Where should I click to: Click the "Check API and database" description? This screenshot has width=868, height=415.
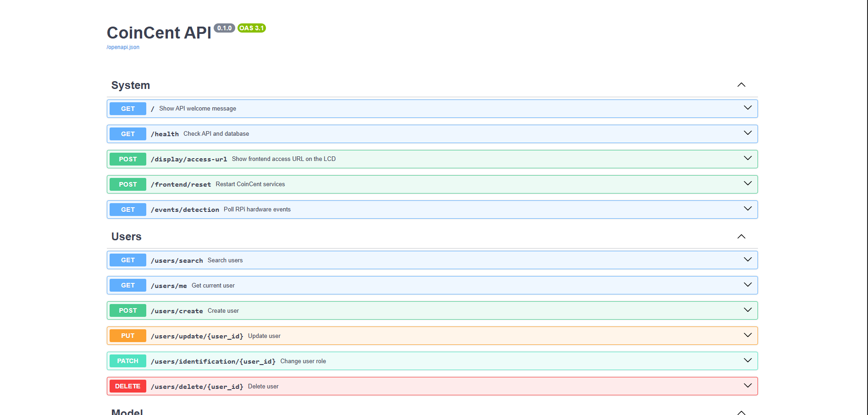[x=216, y=134]
